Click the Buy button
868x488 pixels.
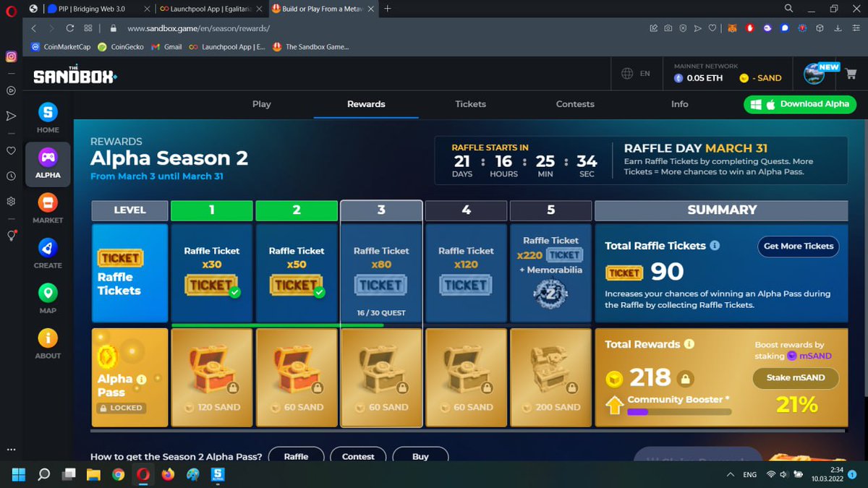pyautogui.click(x=420, y=456)
